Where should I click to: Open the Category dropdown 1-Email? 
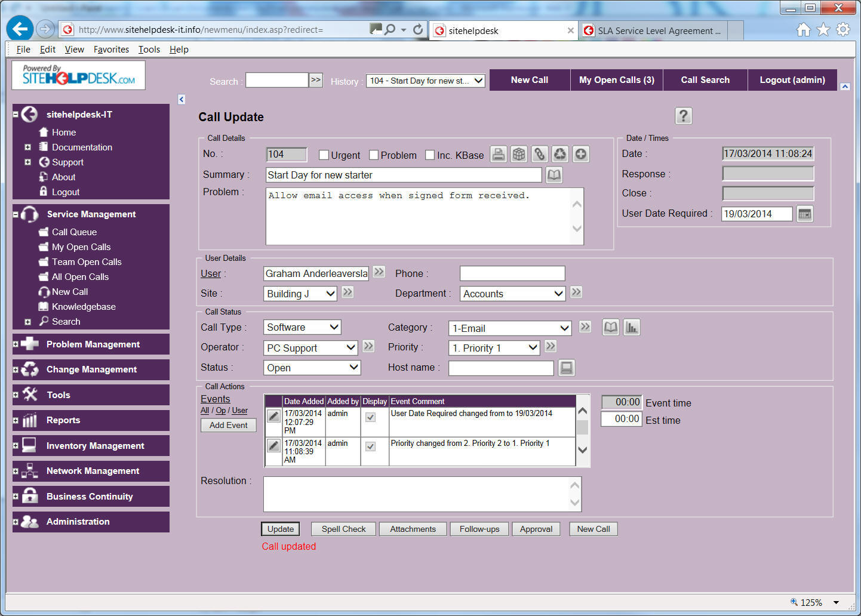coord(510,328)
